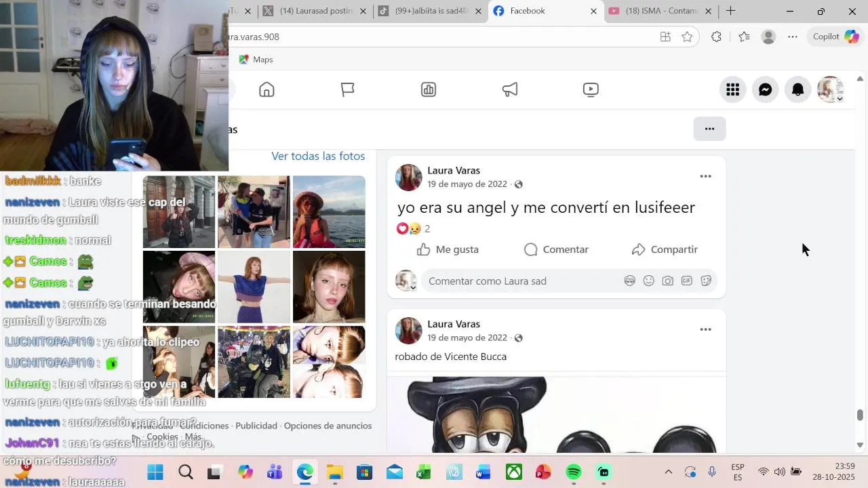Click the scrollbar down arrow
The image size is (868, 488).
860,445
